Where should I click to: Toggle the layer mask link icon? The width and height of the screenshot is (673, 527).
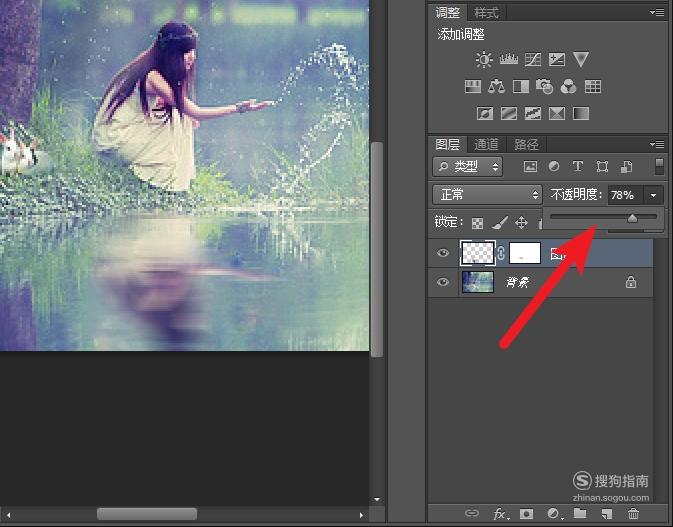click(x=501, y=253)
